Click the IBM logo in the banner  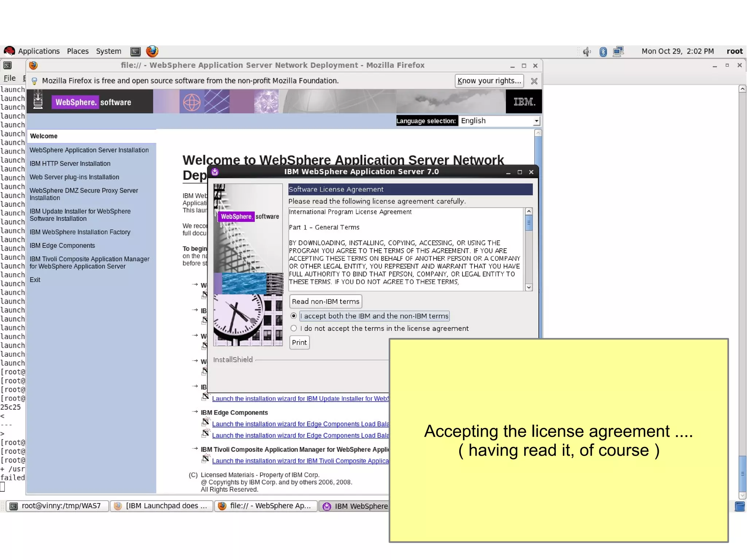click(524, 102)
